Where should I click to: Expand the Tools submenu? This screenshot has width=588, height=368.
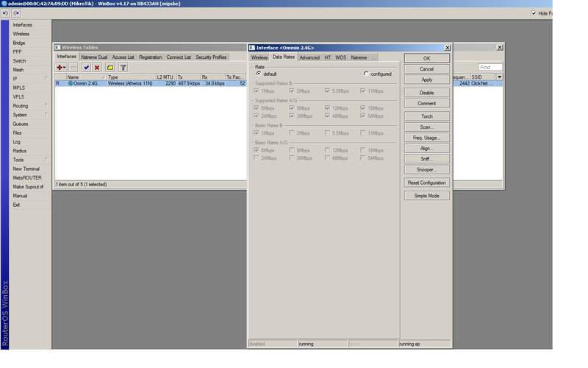pos(46,160)
